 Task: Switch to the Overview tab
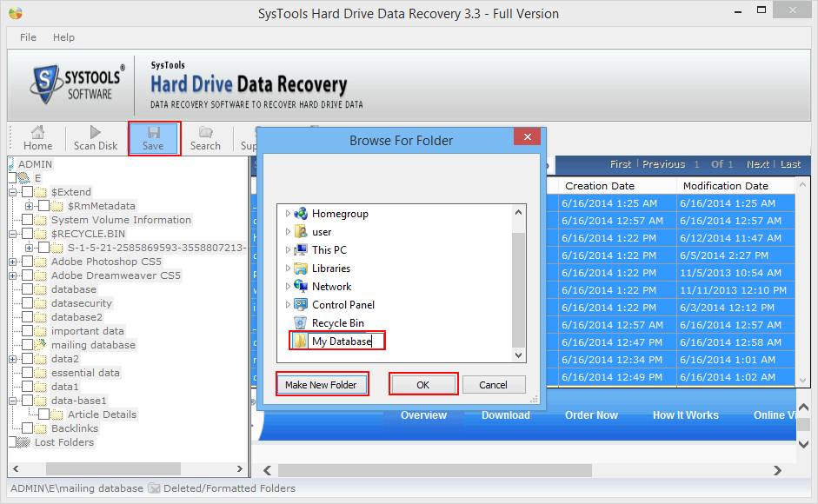423,415
